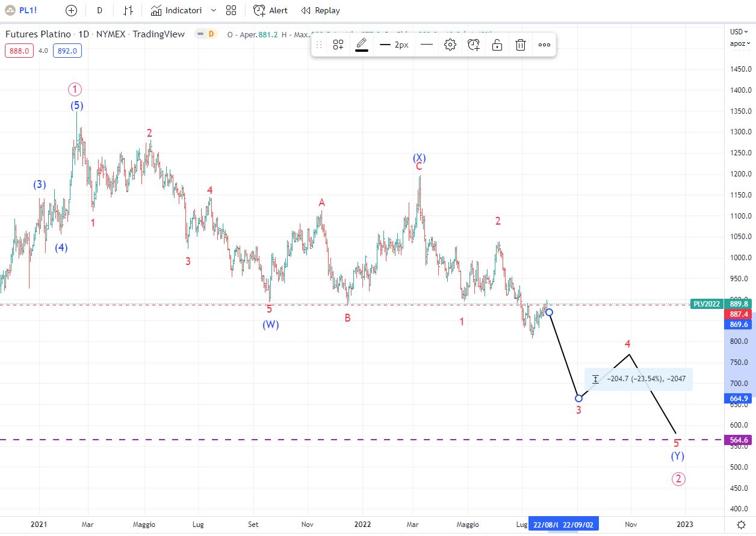Select the red A wave label
The image size is (756, 536).
coord(322,203)
